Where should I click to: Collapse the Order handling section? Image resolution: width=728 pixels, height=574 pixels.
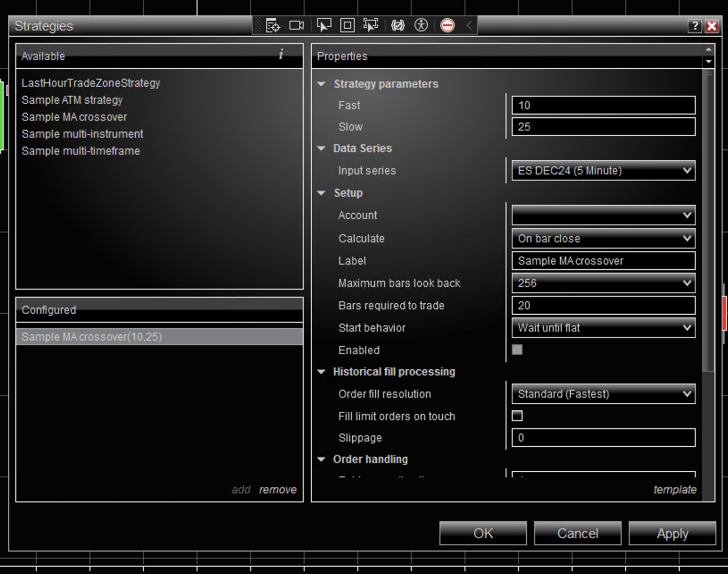tap(322, 459)
